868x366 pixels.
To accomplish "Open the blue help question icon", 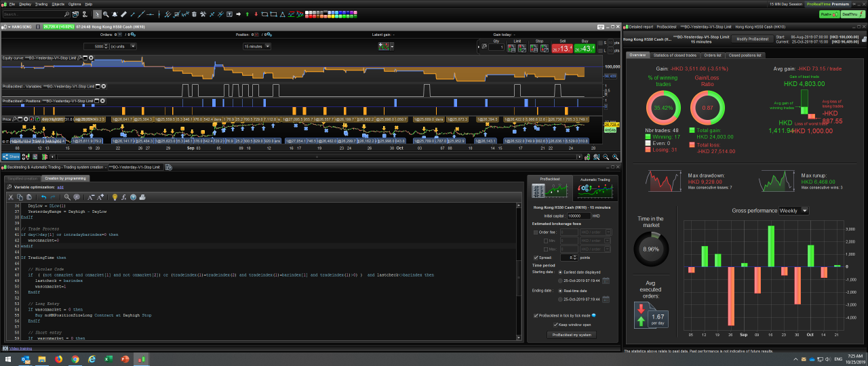I will click(x=133, y=197).
